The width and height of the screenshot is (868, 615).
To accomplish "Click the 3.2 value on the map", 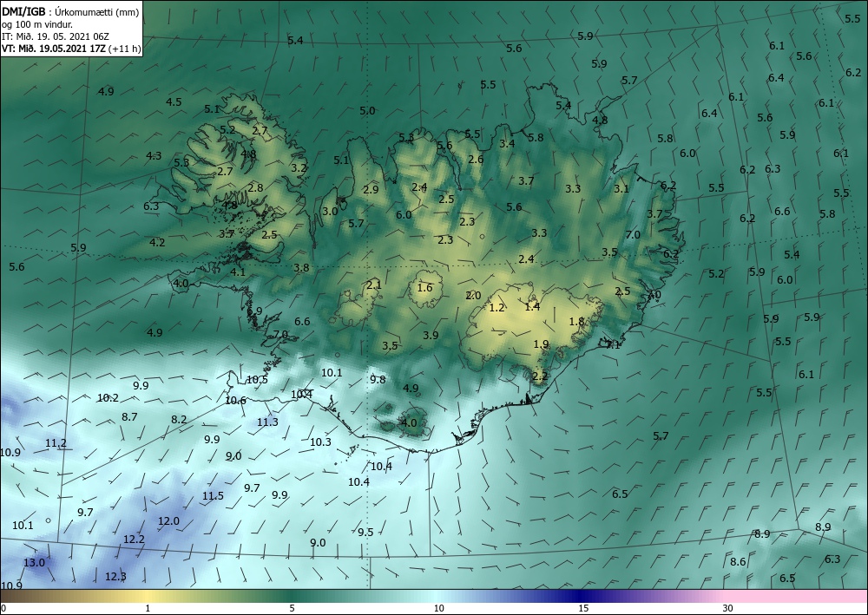I will pos(299,167).
